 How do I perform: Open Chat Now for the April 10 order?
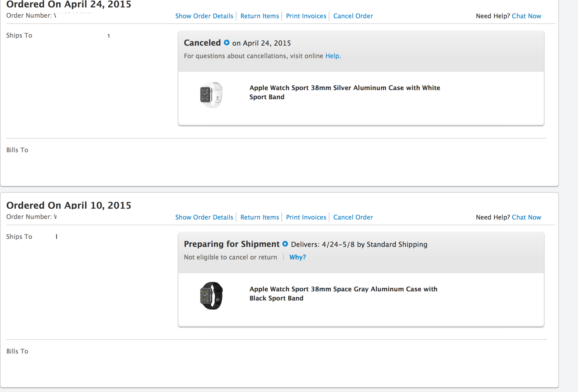click(x=526, y=217)
